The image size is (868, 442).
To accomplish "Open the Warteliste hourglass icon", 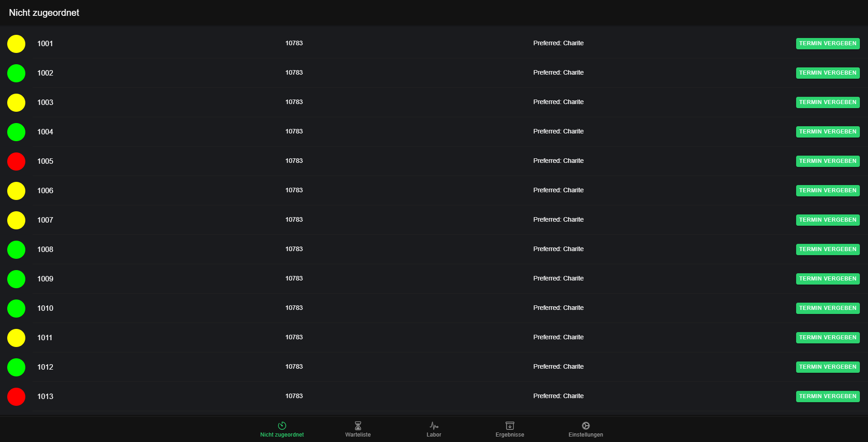I will (x=358, y=426).
